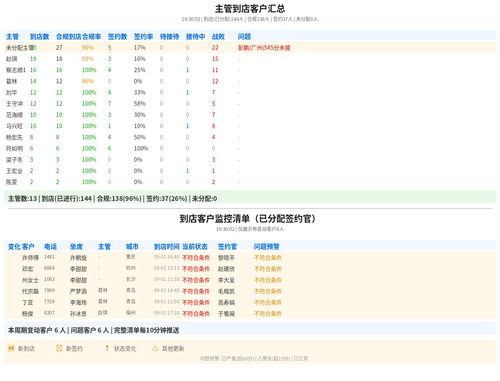Click the red 22 defeat count

(215, 48)
